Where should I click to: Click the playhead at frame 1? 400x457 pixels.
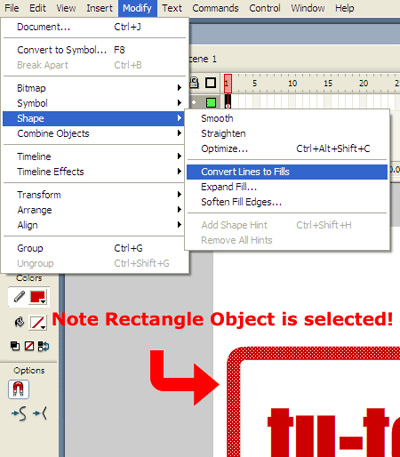point(228,83)
